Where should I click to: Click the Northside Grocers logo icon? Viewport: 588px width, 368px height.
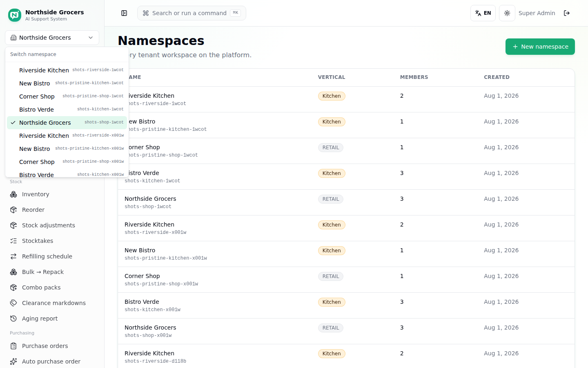[x=15, y=15]
